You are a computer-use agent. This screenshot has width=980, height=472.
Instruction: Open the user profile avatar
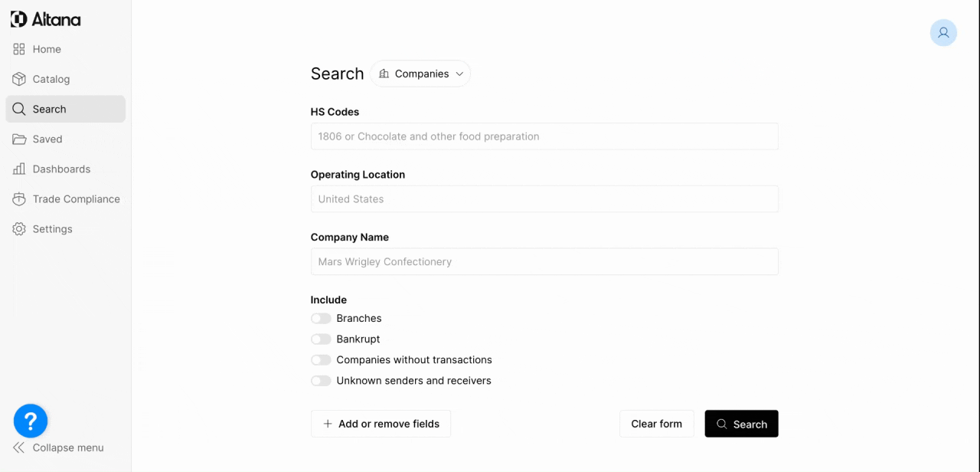tap(943, 33)
